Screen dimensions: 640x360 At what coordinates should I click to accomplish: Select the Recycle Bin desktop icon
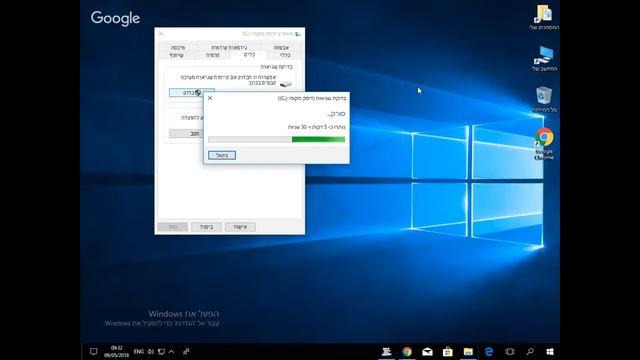(544, 99)
